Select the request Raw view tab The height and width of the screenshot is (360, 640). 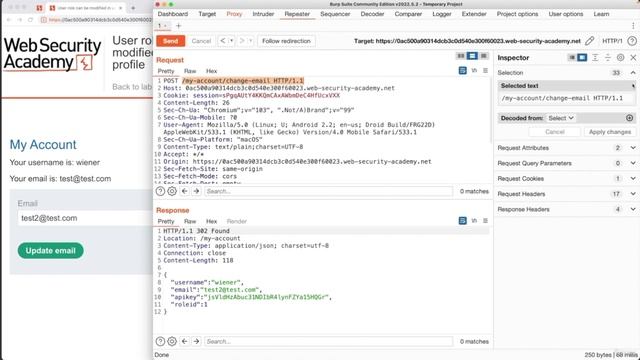(x=190, y=71)
